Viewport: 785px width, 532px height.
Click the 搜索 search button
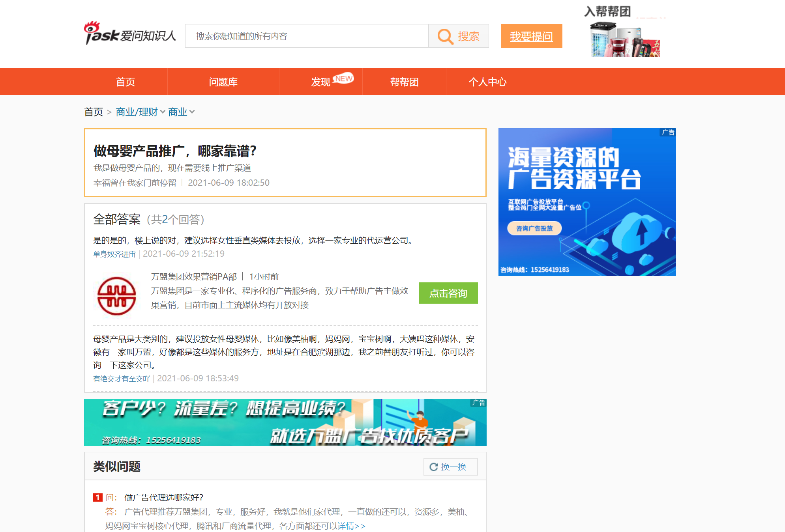(x=459, y=36)
